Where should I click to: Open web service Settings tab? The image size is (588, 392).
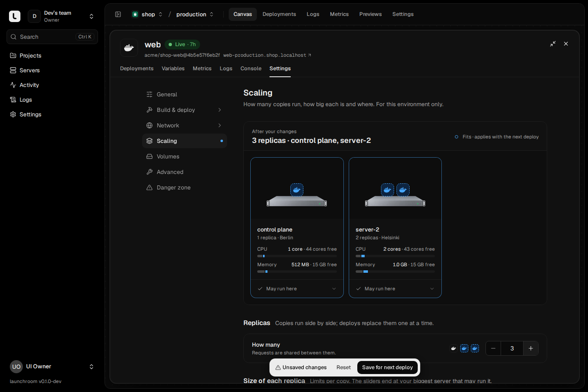pos(280,69)
